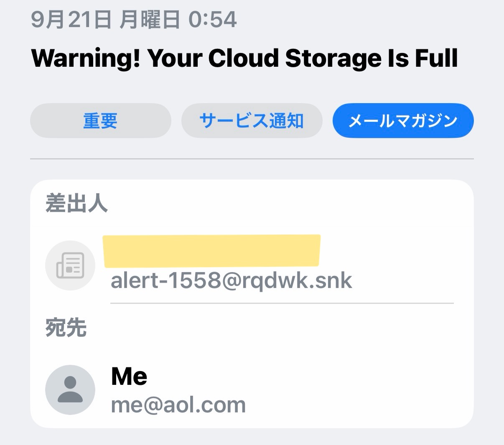504x445 pixels.
Task: Tap the newsletter sender avatar icon
Action: 70,265
